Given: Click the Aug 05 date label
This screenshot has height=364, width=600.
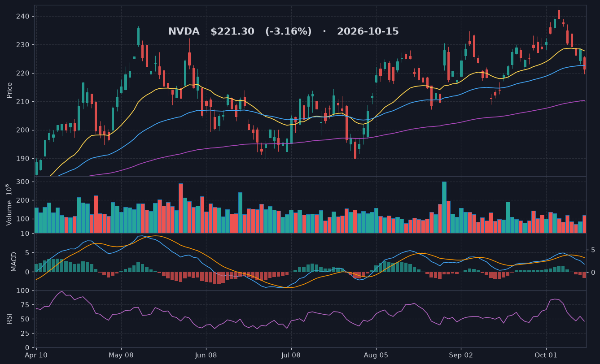Looking at the screenshot, I should [x=376, y=355].
